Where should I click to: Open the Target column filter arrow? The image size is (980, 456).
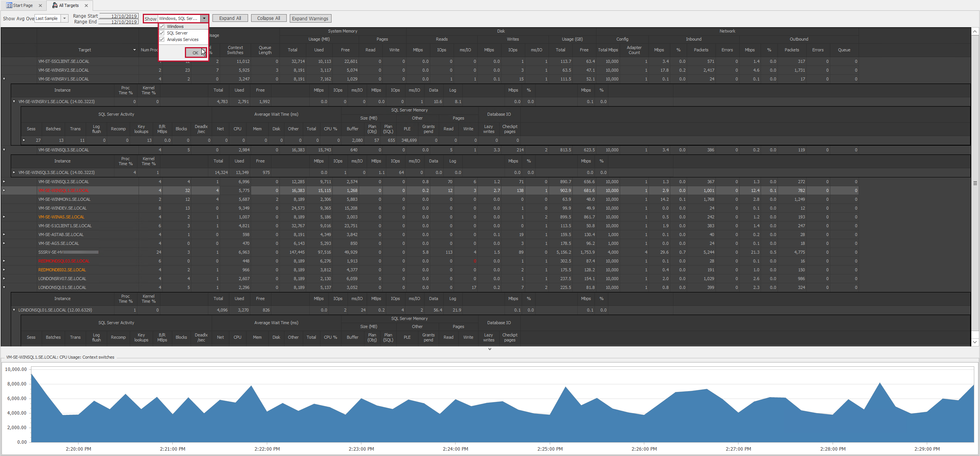point(134,50)
